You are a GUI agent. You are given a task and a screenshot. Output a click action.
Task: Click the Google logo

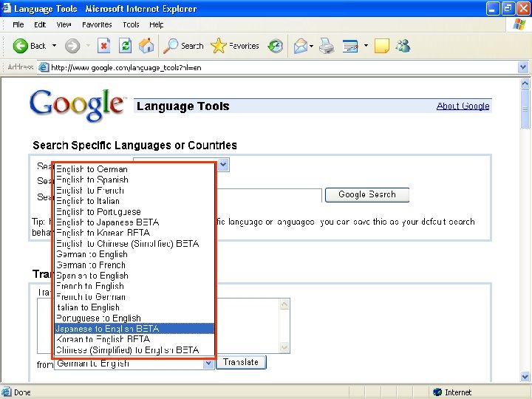tap(77, 105)
